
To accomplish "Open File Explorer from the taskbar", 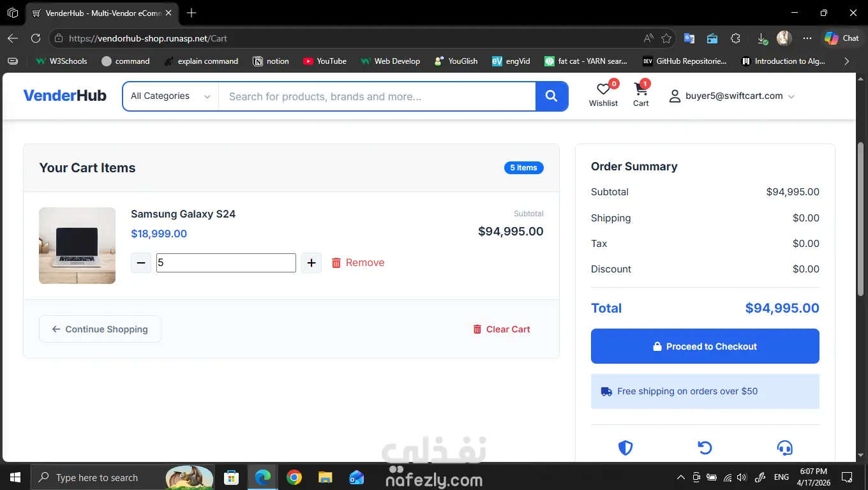I will point(325,477).
